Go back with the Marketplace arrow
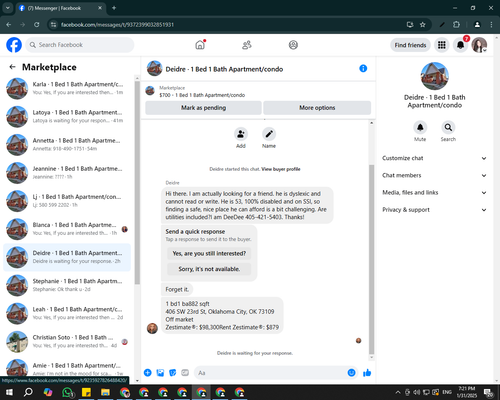Screen dimensions: 500x400 [x=12, y=67]
